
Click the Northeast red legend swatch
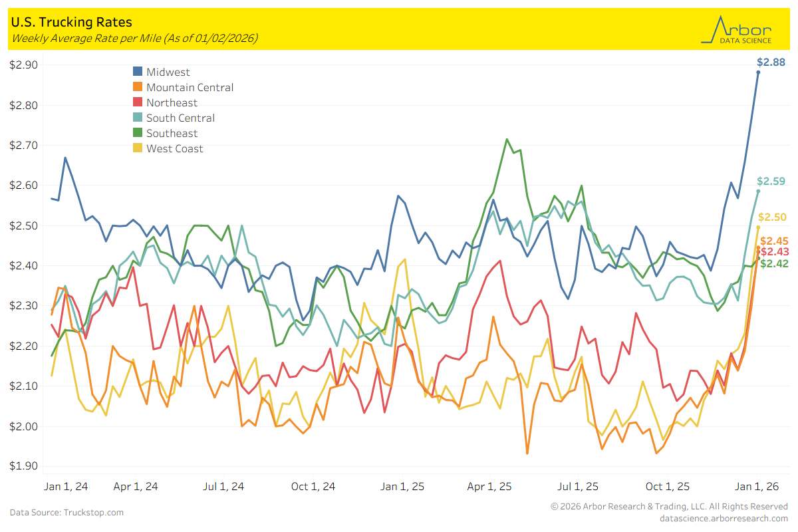pyautogui.click(x=138, y=102)
